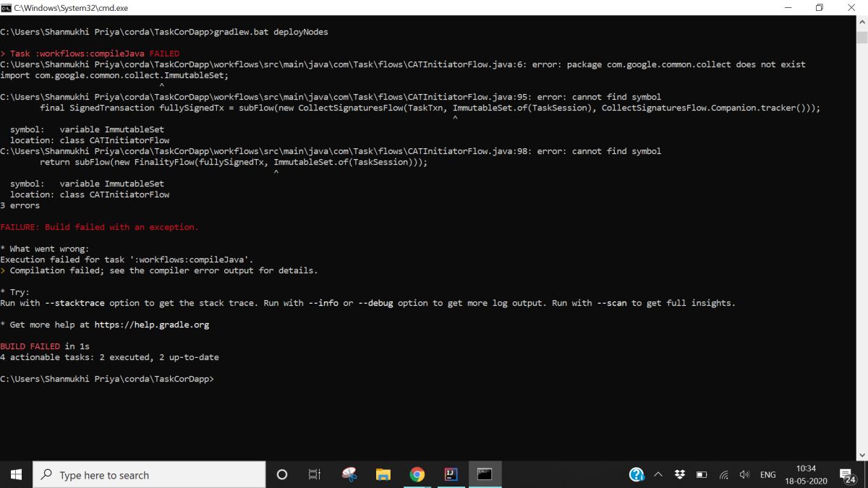
Task: Click the "--debug" option text
Action: [375, 303]
